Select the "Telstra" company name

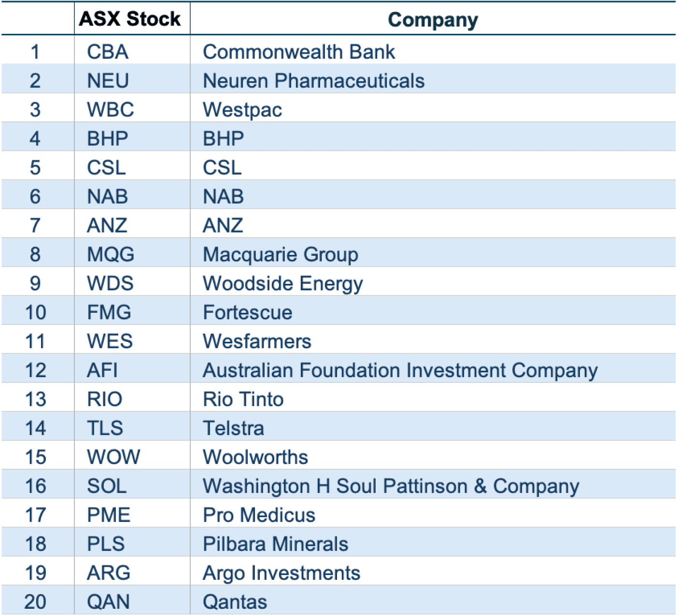tap(234, 428)
